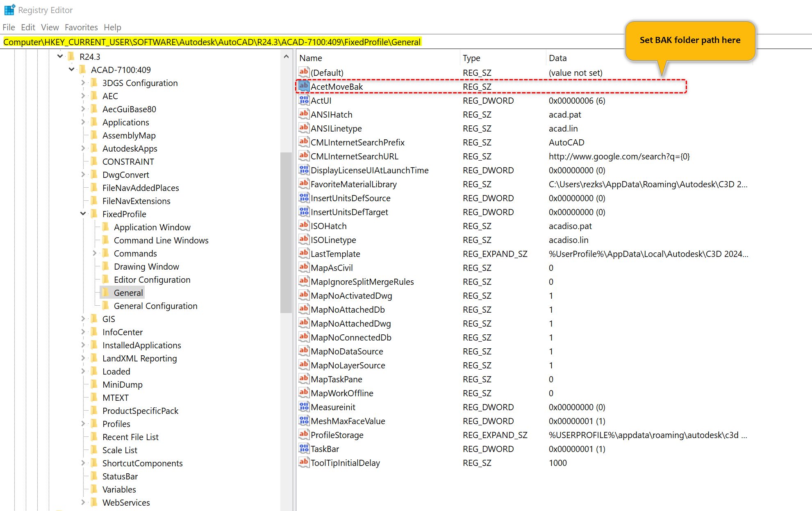Click the ActUI DWORD value icon
The height and width of the screenshot is (511, 812).
304,100
